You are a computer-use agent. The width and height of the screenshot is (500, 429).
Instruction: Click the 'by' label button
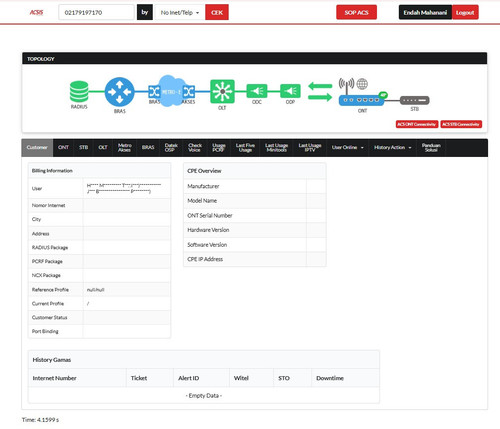145,12
